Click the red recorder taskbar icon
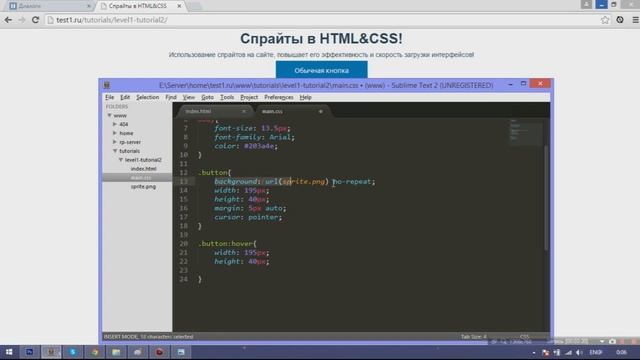This screenshot has height=360, width=640. point(159,352)
